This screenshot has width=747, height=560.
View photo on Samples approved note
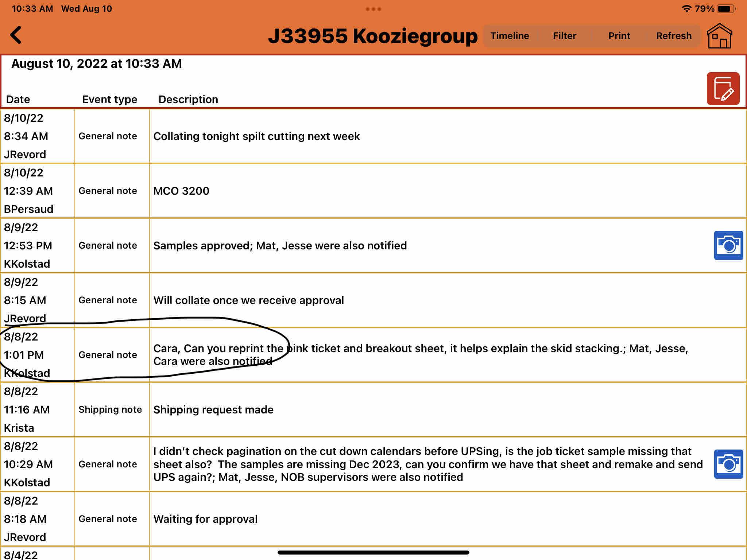(x=728, y=245)
